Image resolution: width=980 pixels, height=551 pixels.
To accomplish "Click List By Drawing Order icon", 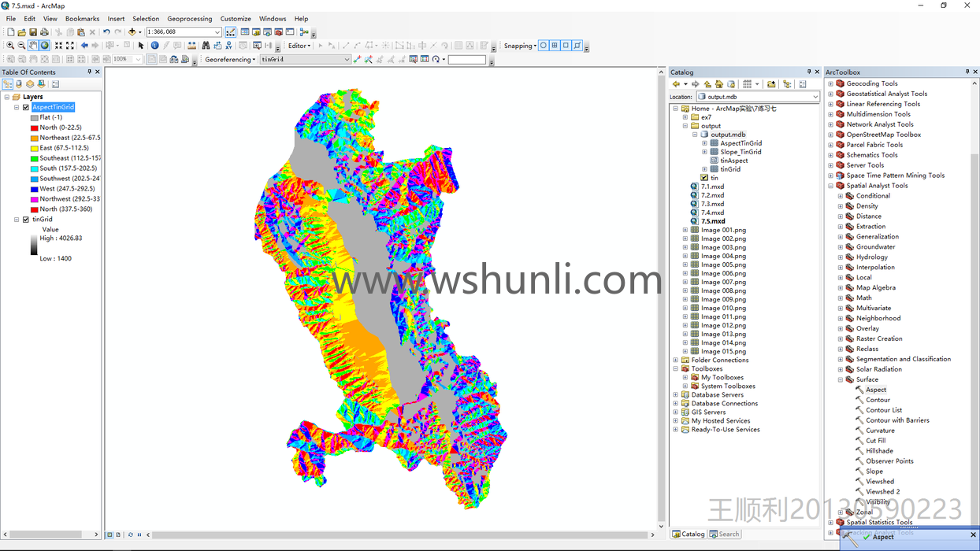I will click(7, 83).
